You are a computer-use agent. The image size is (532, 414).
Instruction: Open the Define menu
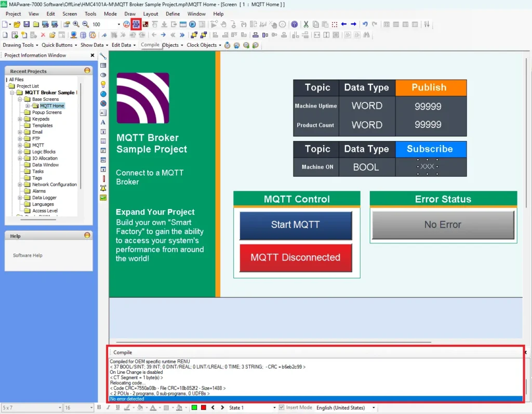[x=172, y=14]
